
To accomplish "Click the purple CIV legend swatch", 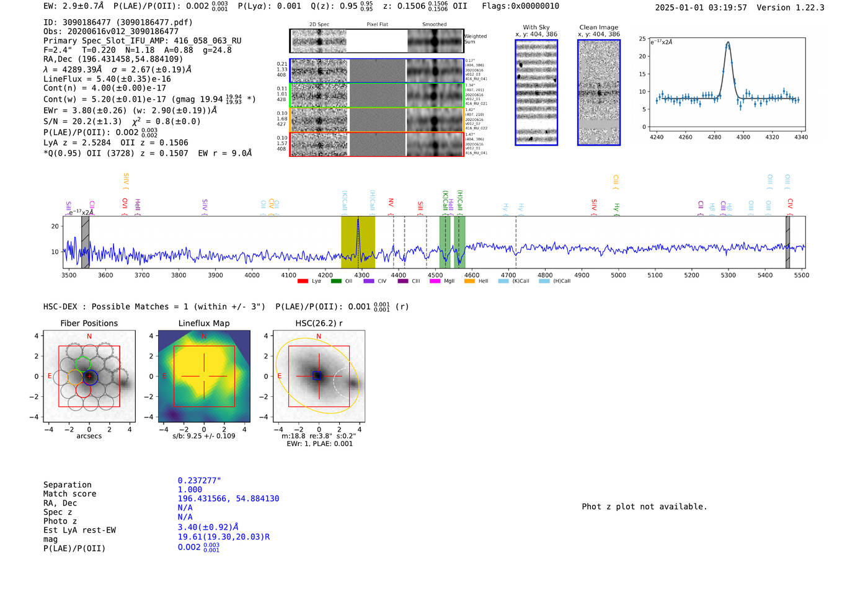I will pos(369,281).
